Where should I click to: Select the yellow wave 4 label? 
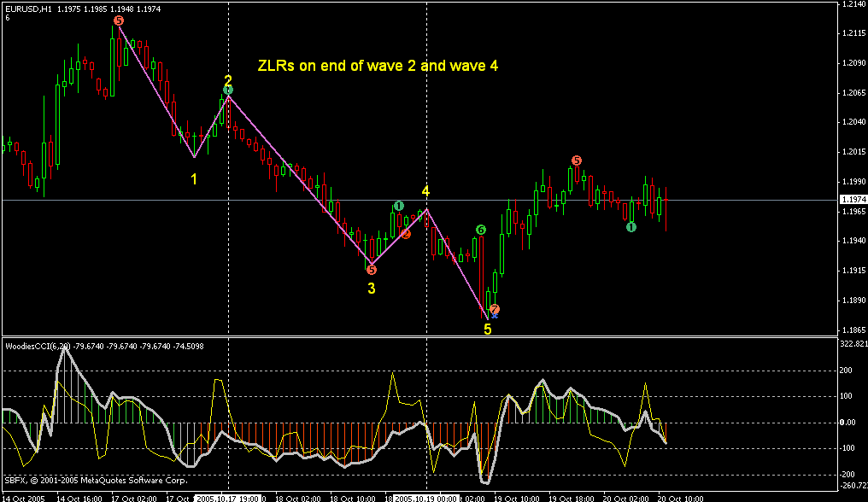click(425, 191)
